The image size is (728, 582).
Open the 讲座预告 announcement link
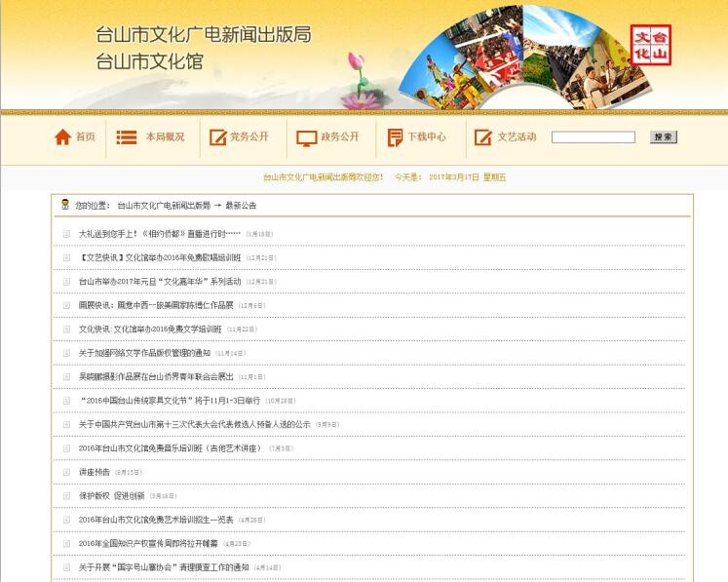pyautogui.click(x=95, y=472)
